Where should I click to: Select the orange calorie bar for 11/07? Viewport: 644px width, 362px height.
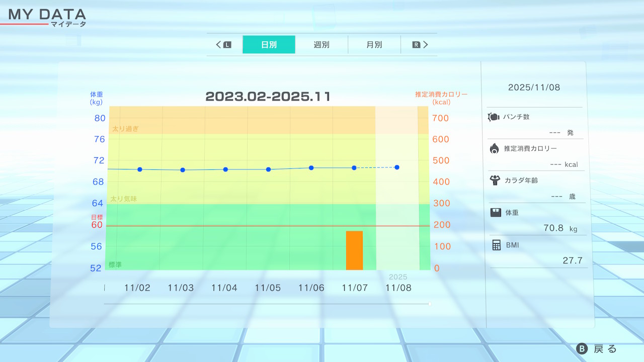point(354,250)
